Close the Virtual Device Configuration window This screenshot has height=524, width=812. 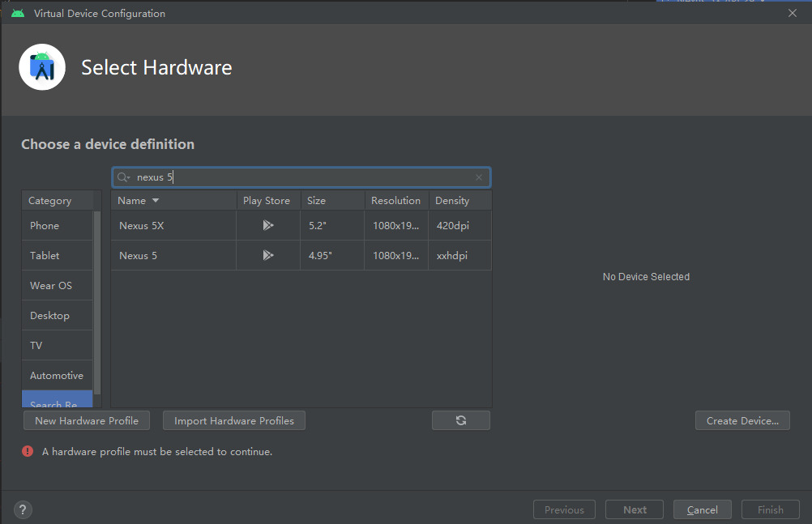coord(793,14)
